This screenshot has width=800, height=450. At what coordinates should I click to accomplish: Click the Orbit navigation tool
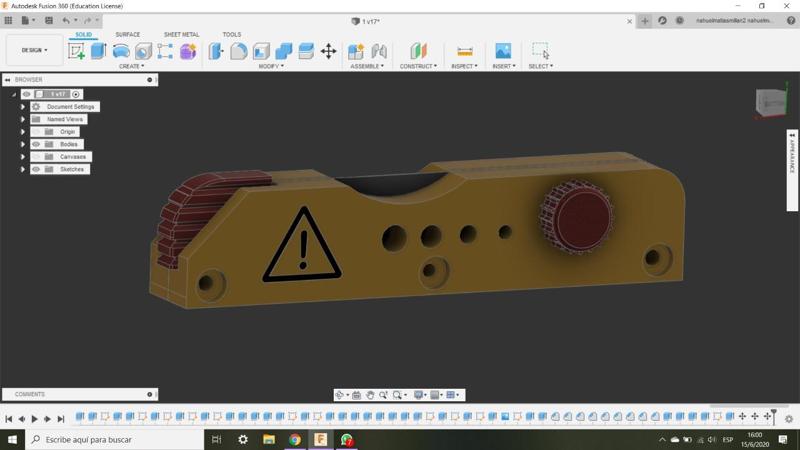pos(340,395)
